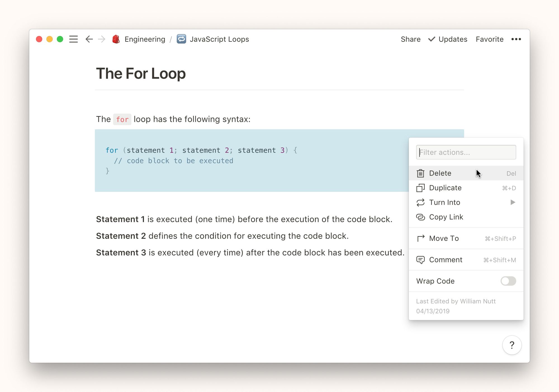Click the inline 'for' code snippet
The width and height of the screenshot is (559, 392).
122,119
